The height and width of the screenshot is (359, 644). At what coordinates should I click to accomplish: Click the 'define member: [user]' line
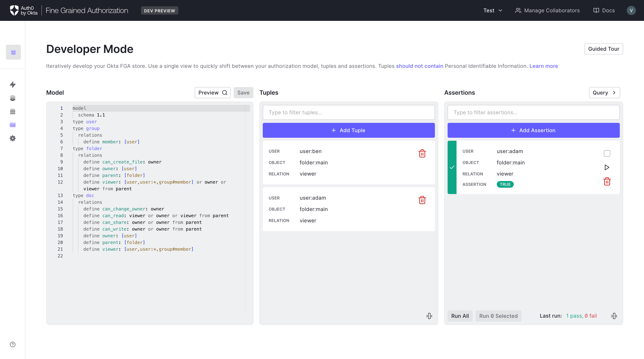point(111,142)
